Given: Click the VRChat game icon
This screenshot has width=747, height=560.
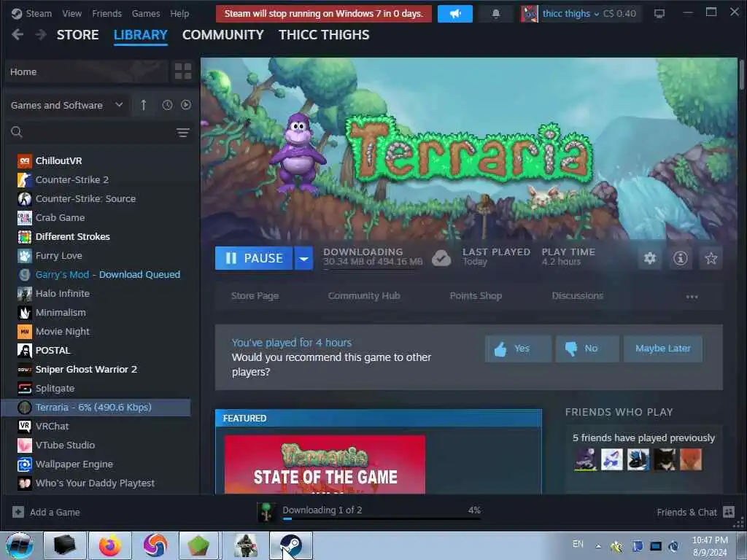Looking at the screenshot, I should click(x=25, y=426).
